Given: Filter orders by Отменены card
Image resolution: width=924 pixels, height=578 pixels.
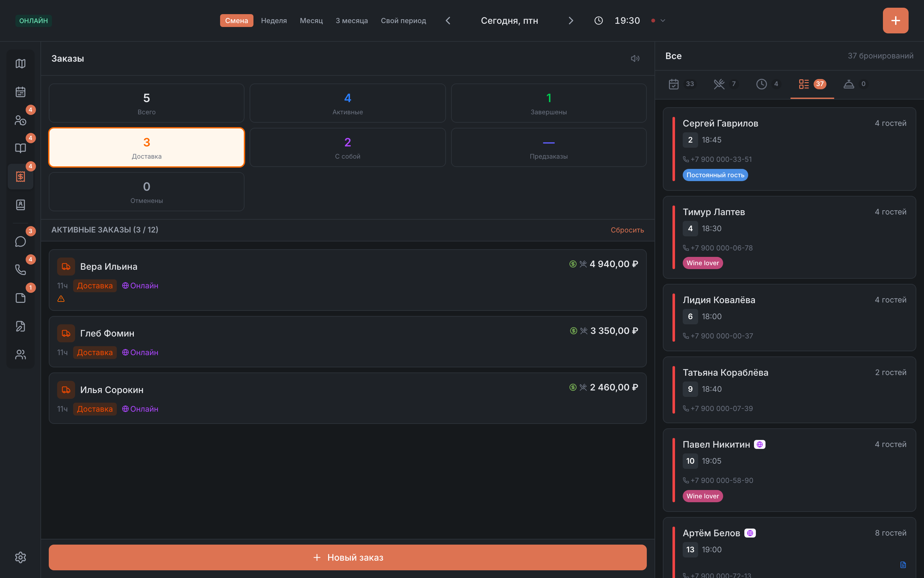Looking at the screenshot, I should (147, 192).
